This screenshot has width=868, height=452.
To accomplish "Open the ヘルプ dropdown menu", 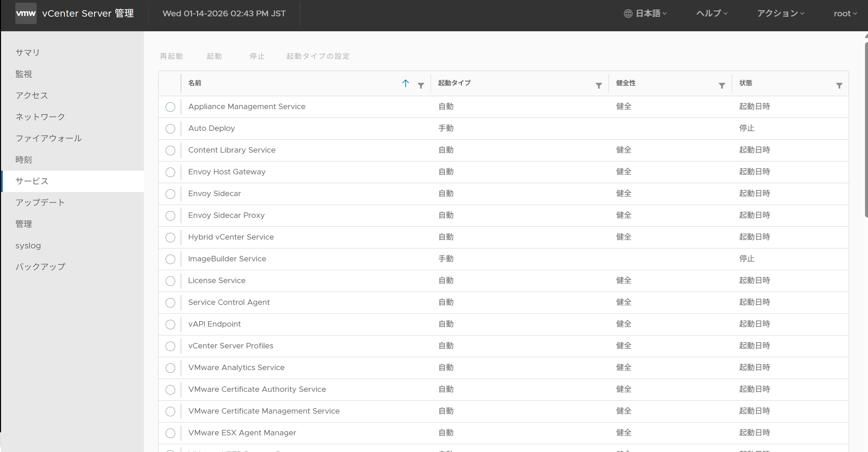I will (x=712, y=14).
